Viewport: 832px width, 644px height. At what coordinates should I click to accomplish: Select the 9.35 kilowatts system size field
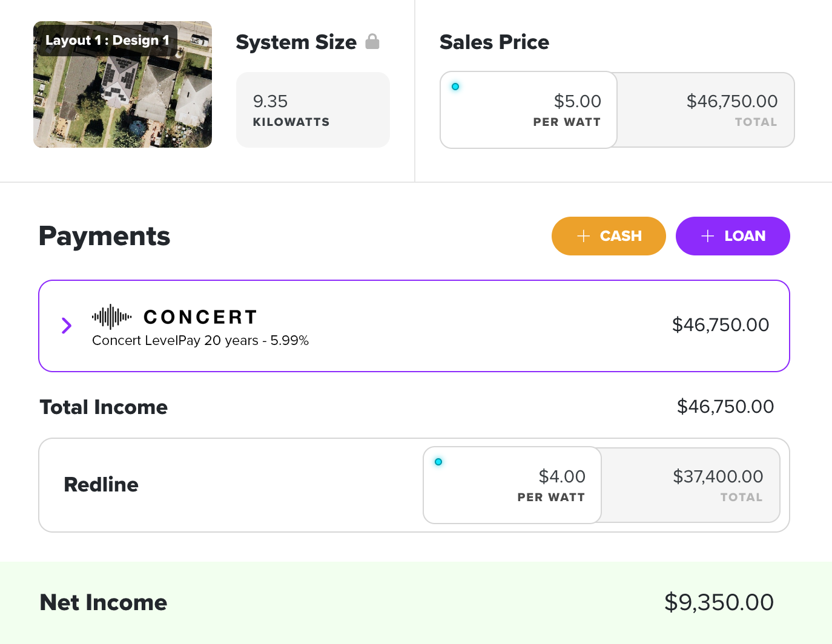click(x=312, y=110)
